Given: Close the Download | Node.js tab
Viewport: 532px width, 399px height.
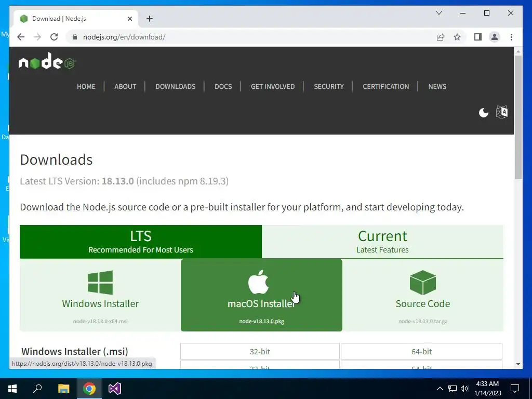Looking at the screenshot, I should [x=129, y=19].
